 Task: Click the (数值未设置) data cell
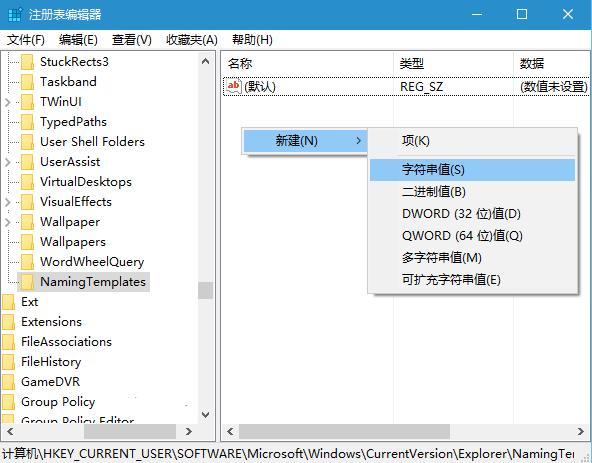(x=554, y=87)
